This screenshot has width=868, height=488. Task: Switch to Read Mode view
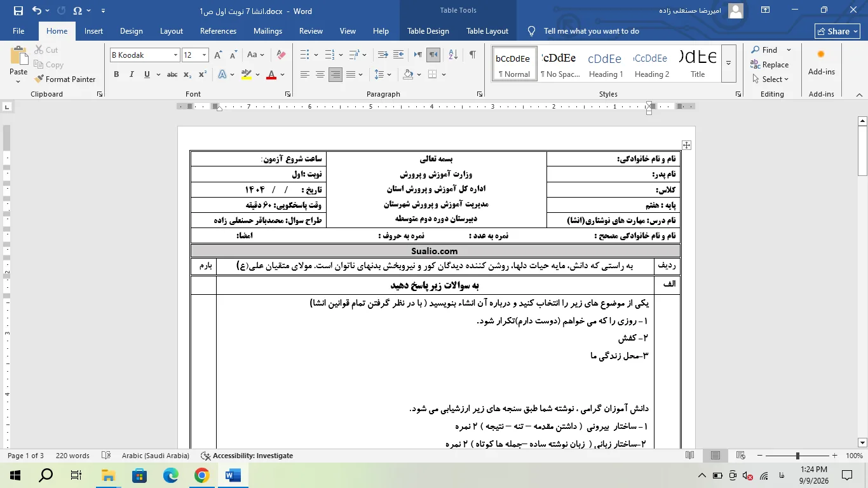pos(690,456)
